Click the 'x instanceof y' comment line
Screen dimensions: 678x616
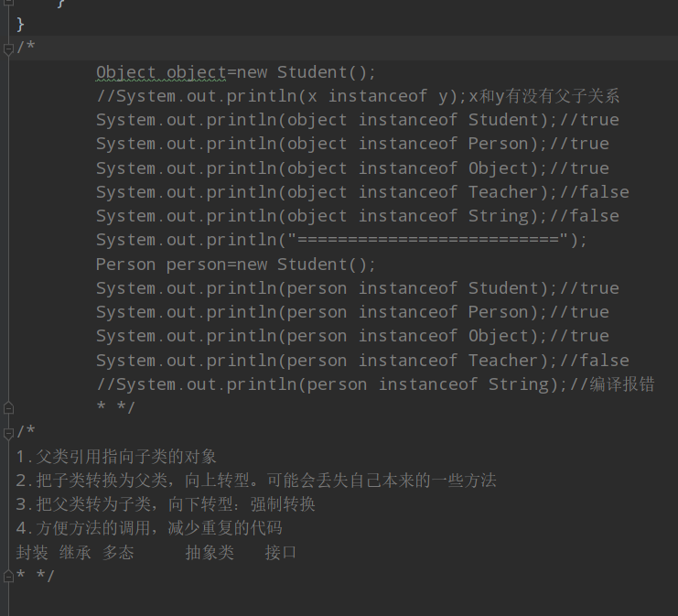tap(358, 96)
